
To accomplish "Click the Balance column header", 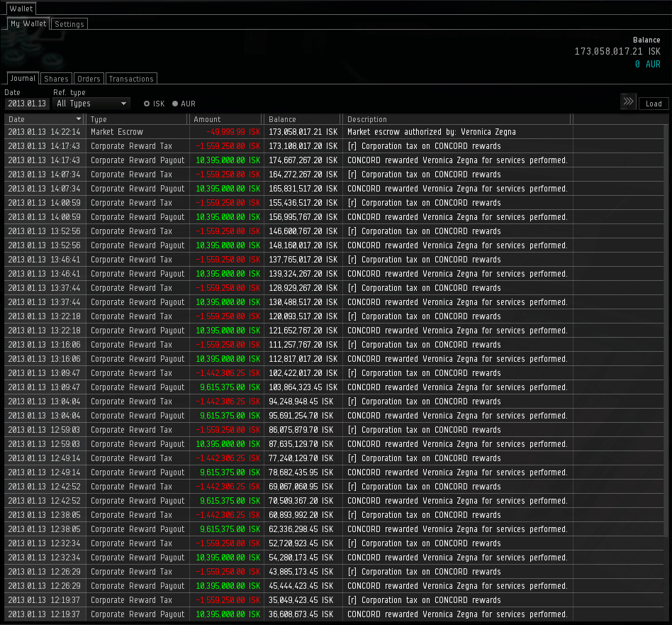I will point(303,119).
